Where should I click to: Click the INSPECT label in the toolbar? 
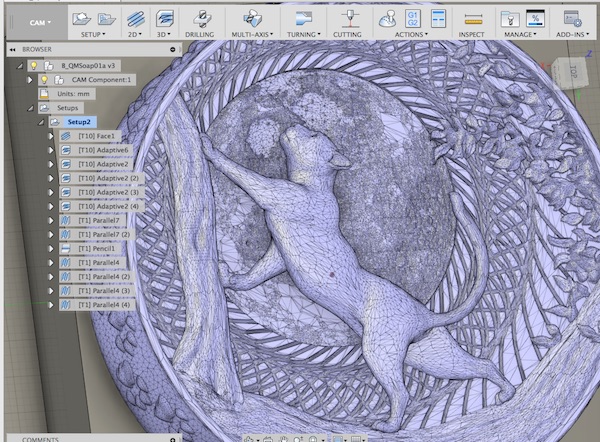click(x=471, y=34)
